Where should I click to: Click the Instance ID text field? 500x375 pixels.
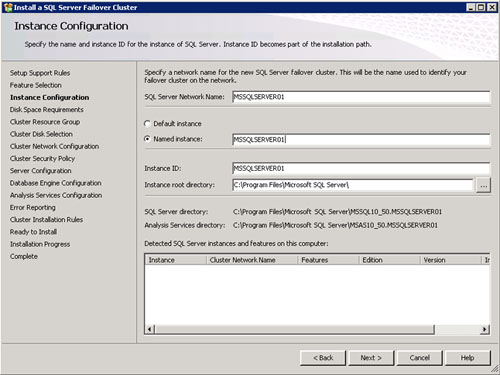click(361, 168)
